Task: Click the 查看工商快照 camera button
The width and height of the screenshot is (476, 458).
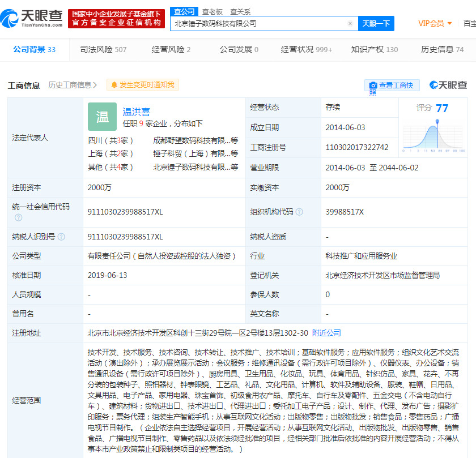Action: pos(392,85)
